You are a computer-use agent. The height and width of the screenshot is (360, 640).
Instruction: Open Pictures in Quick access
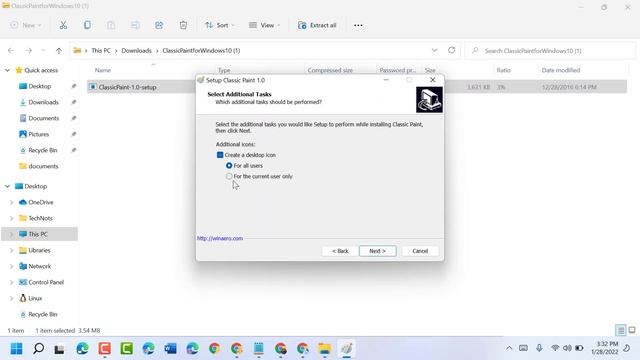pos(38,134)
